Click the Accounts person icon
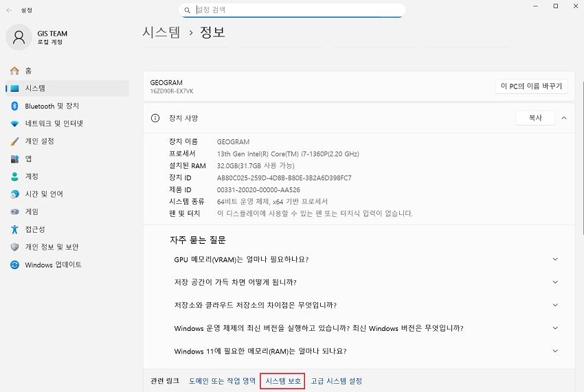The width and height of the screenshot is (584, 392). 14,176
